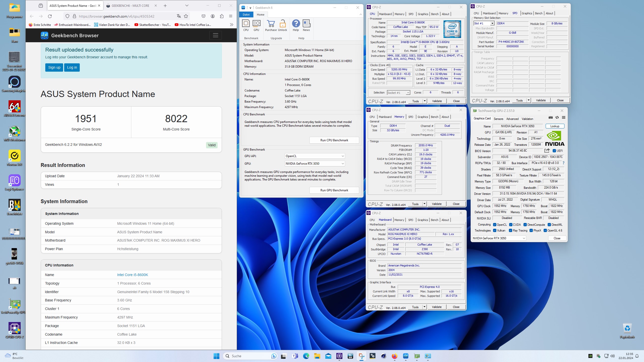This screenshot has width=644, height=362.
Task: Open GPU API dropdown showing OpenCL
Action: (x=315, y=156)
